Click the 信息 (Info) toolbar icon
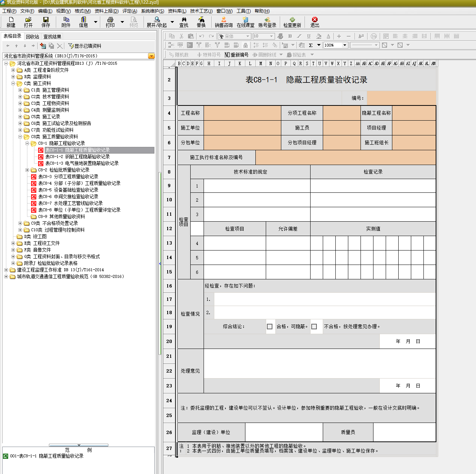 coord(84,22)
